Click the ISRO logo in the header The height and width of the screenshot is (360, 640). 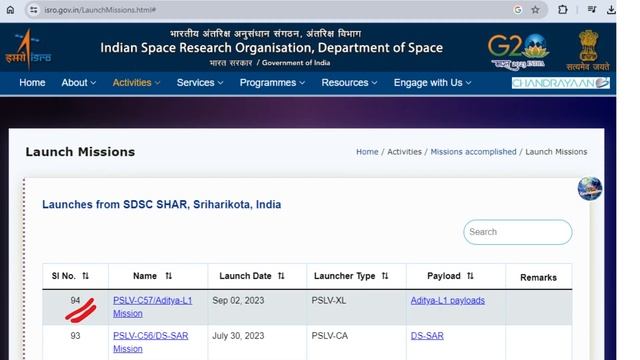(28, 49)
